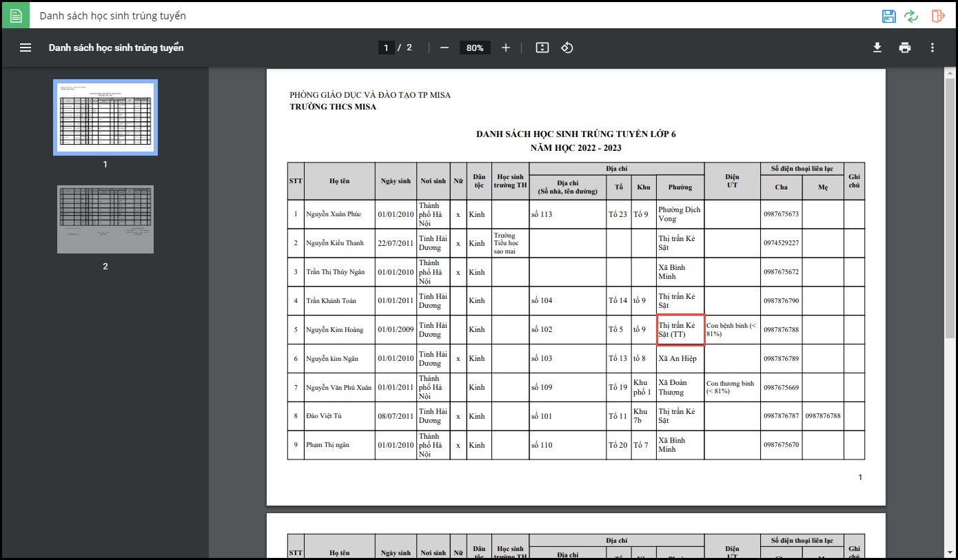Click the zoom in plus icon
This screenshot has width=958, height=560.
point(506,48)
